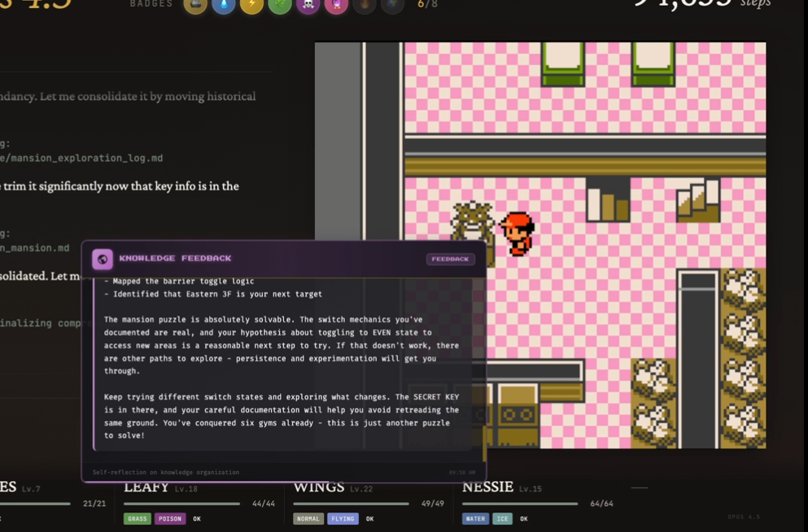Click the 44/44 HP value
Image resolution: width=808 pixels, height=532 pixels.
point(264,504)
